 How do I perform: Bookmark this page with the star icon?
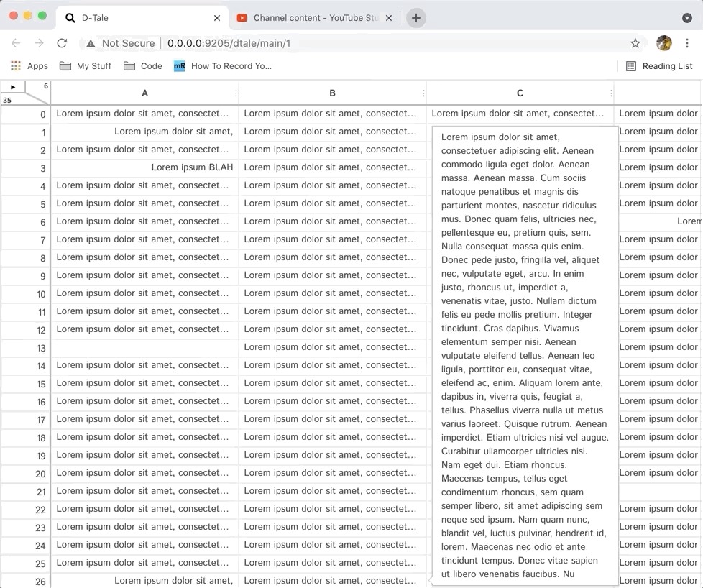click(x=635, y=43)
